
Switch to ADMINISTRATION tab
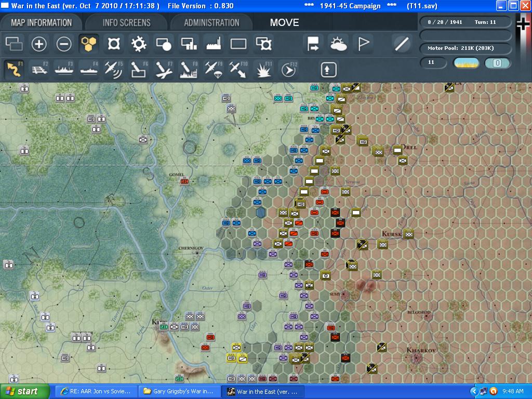212,23
